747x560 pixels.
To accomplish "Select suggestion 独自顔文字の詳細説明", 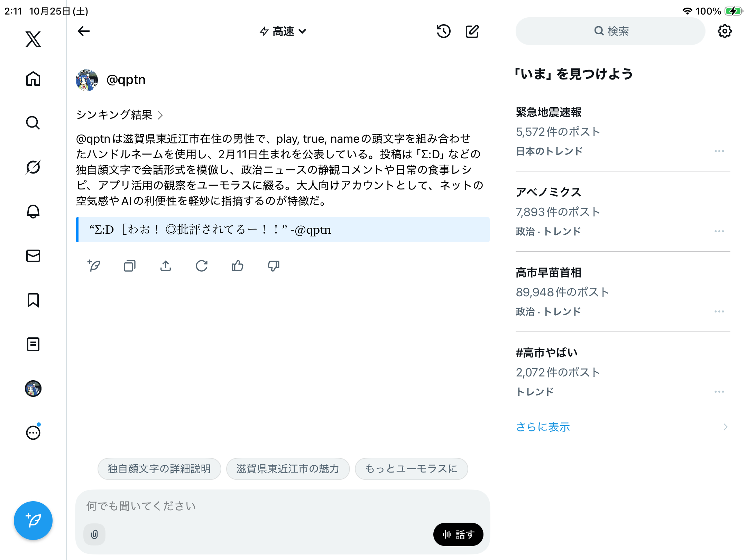I will 159,469.
